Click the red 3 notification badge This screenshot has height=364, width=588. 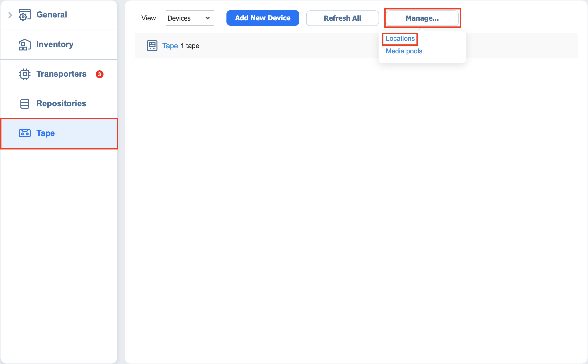[99, 74]
